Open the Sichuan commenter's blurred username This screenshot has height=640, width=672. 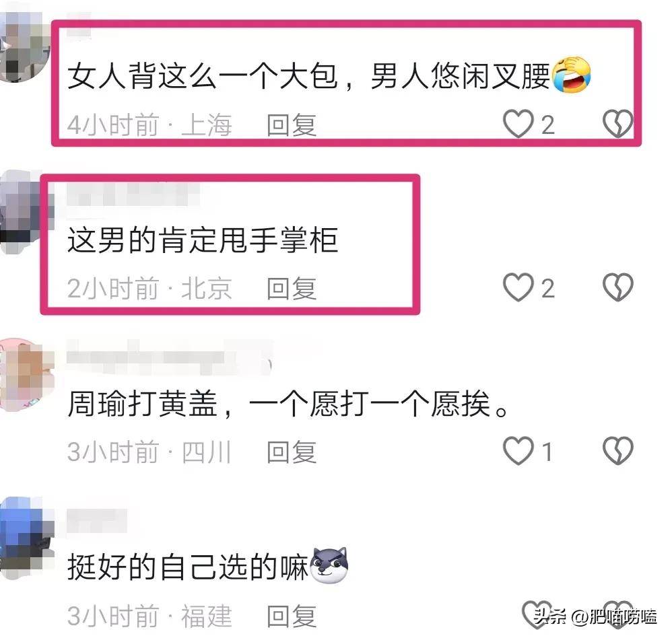(169, 358)
